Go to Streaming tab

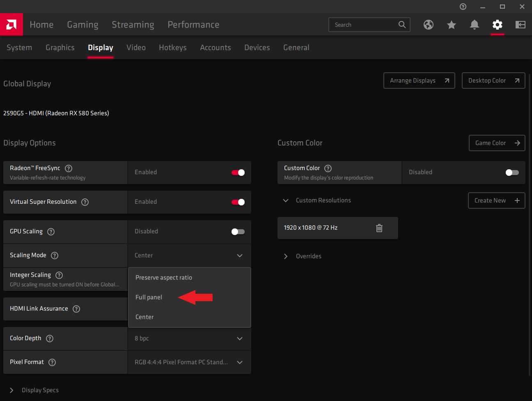click(x=133, y=25)
